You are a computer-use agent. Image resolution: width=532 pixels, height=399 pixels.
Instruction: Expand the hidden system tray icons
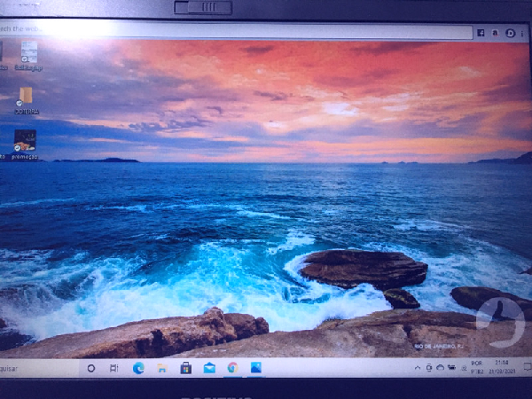419,367
